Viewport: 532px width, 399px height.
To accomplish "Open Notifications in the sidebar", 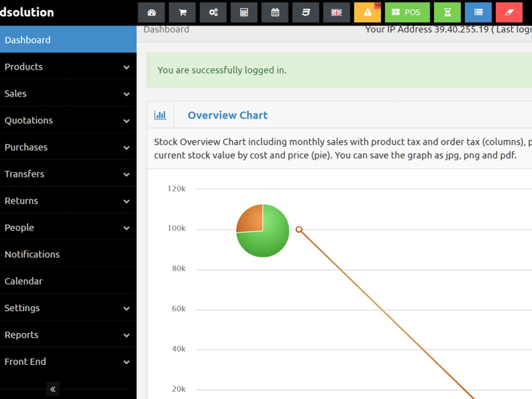I will click(x=68, y=254).
